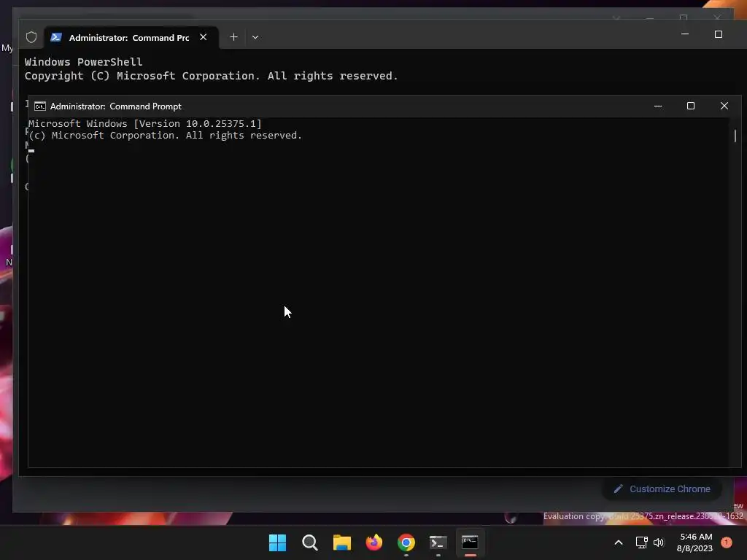
Task: Close the Command Prompt window
Action: (x=724, y=106)
